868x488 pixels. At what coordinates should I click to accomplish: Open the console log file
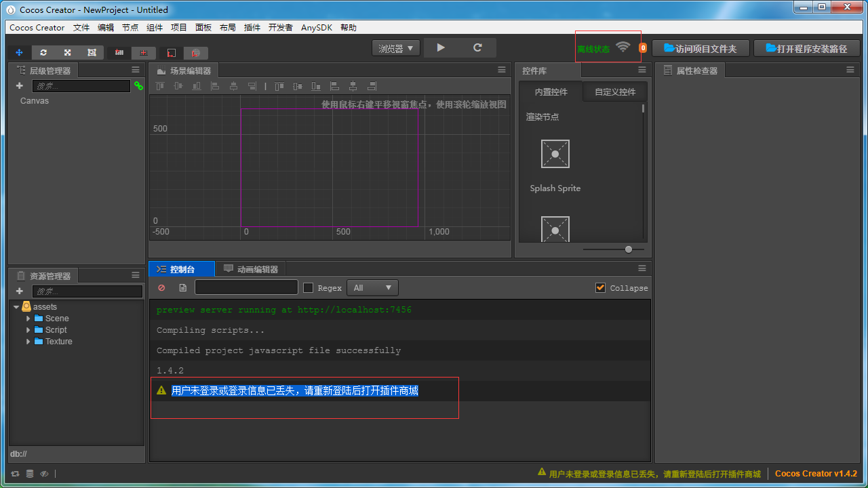click(182, 287)
